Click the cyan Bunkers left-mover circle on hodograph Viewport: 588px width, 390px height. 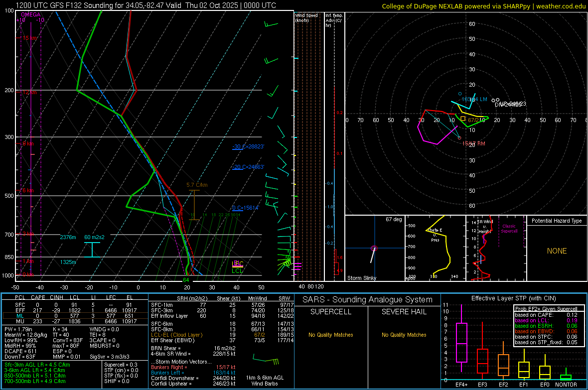[460, 94]
